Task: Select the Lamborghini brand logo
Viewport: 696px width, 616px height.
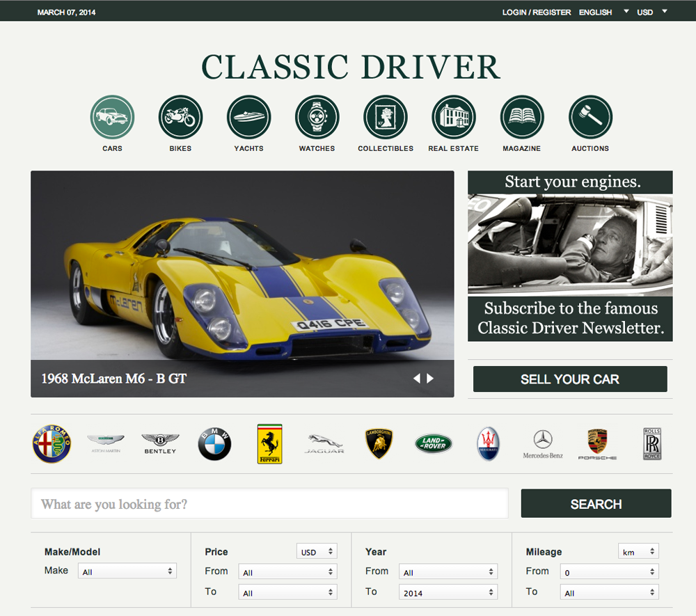Action: [x=379, y=443]
